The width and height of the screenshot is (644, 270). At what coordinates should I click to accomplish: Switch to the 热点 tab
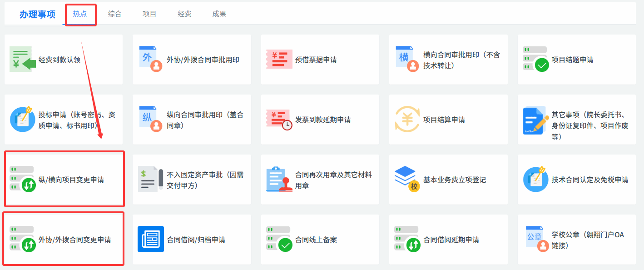pyautogui.click(x=80, y=14)
